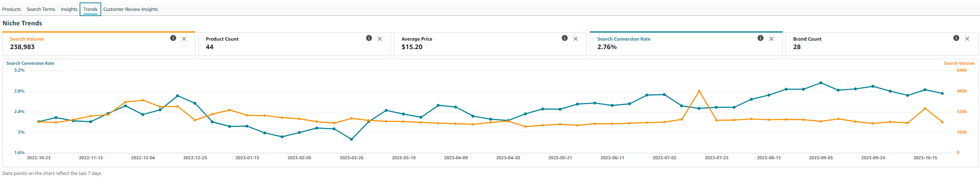The image size is (980, 183).
Task: Remove the Search Conversion Rate card
Action: (x=771, y=39)
